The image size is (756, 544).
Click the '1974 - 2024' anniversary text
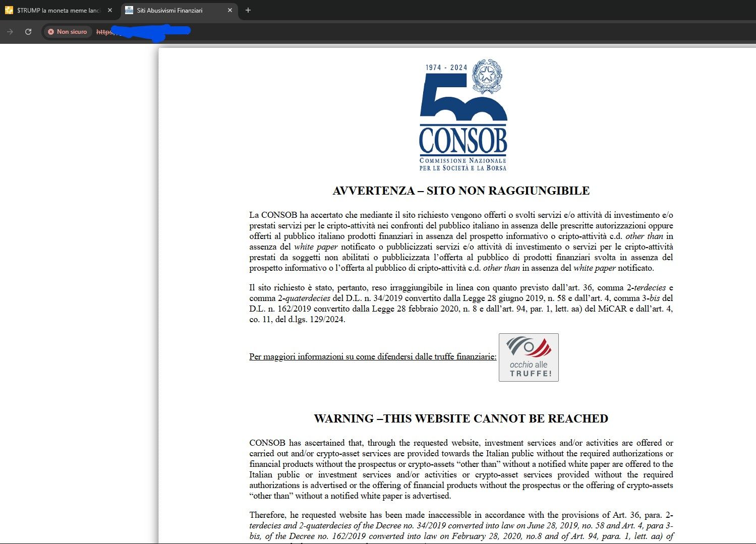coord(446,68)
